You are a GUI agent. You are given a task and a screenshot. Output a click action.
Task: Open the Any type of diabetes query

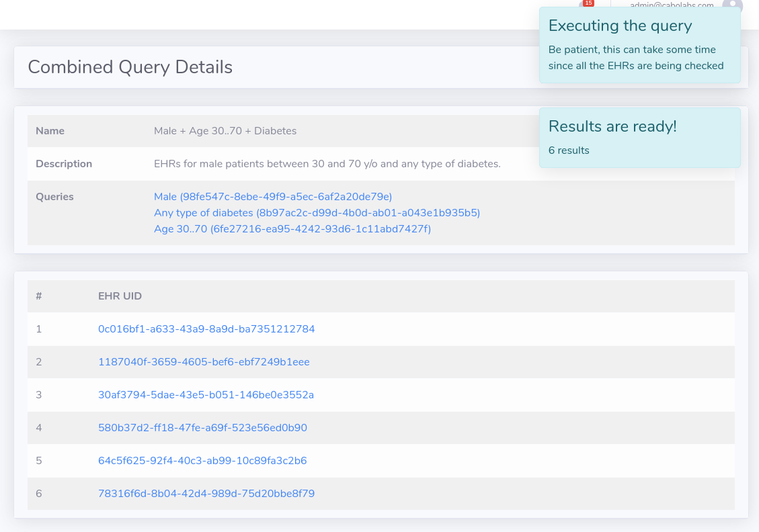[x=317, y=213]
